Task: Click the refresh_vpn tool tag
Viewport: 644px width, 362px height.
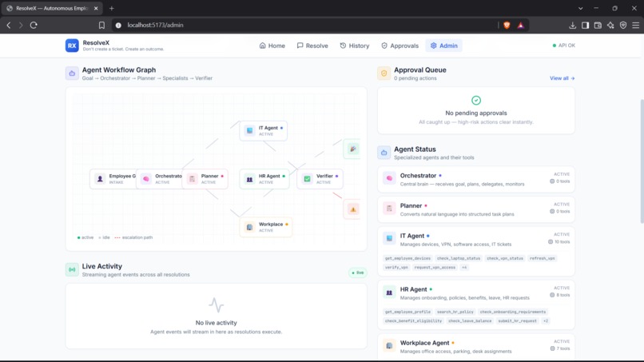Action: click(x=543, y=258)
